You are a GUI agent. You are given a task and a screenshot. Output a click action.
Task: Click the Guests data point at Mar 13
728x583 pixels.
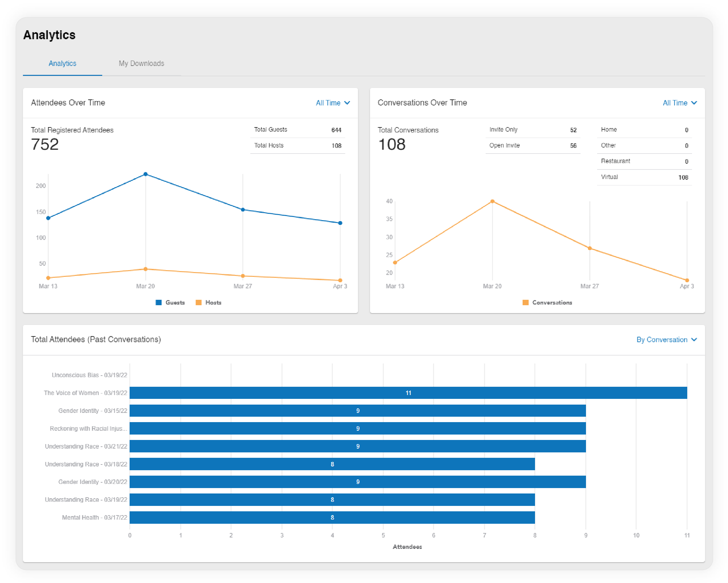[48, 218]
